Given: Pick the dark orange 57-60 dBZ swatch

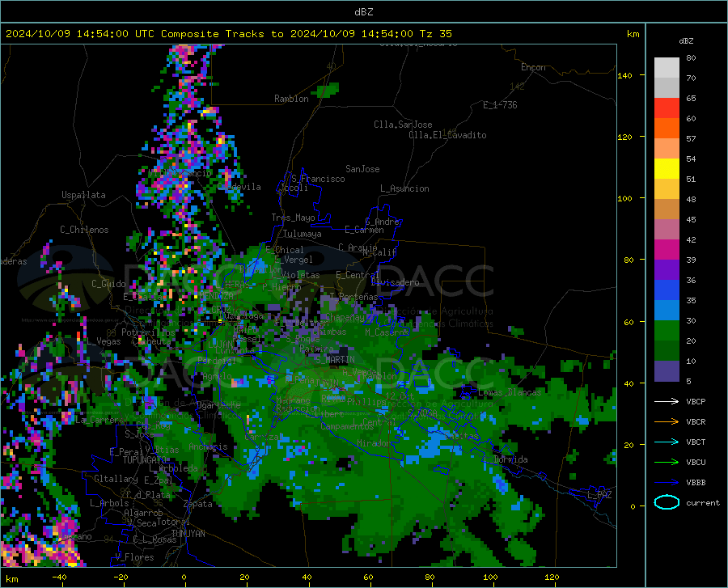Looking at the screenshot, I should [x=667, y=129].
